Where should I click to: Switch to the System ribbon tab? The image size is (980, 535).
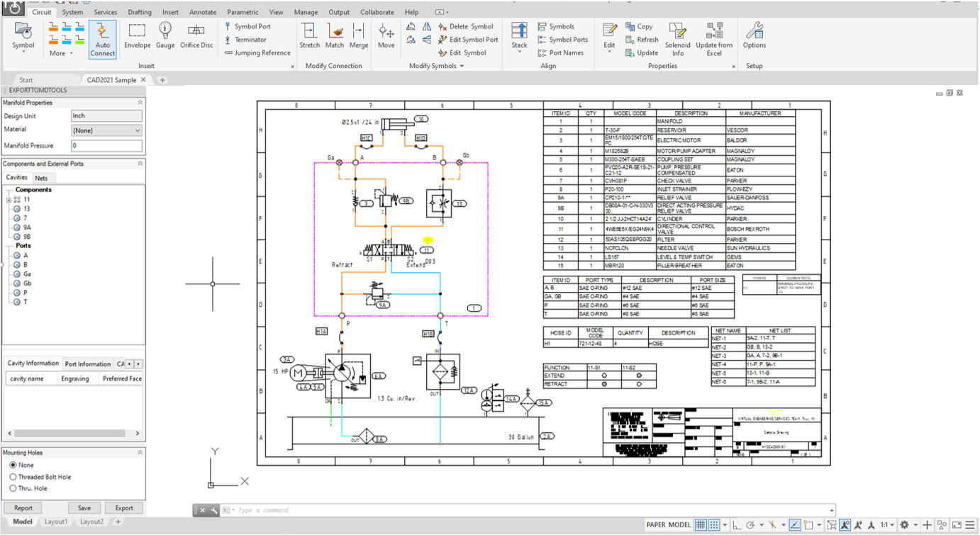tap(72, 12)
